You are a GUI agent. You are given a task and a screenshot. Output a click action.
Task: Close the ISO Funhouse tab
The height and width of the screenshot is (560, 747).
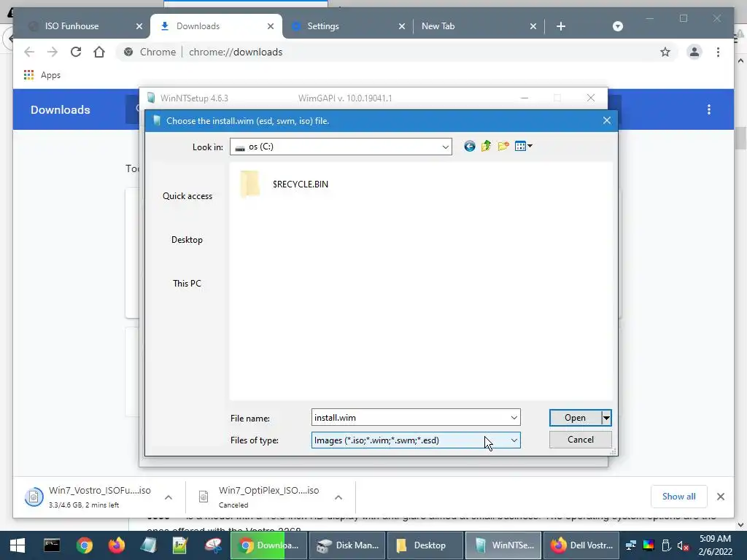point(139,26)
